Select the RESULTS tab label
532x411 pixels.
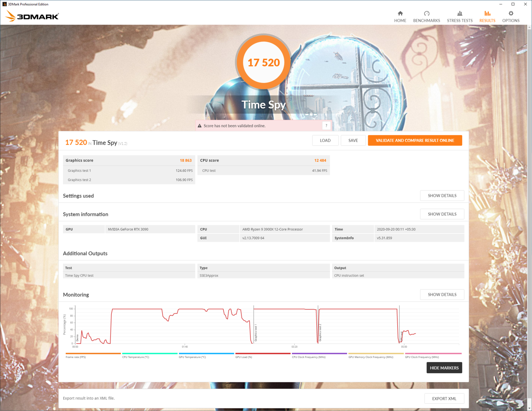[487, 21]
